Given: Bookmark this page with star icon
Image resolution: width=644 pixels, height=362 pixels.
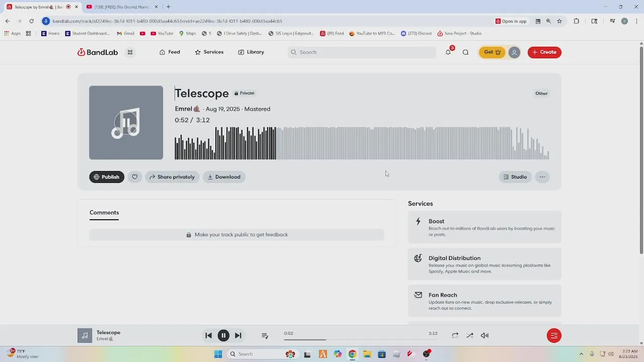Looking at the screenshot, I should 559,21.
